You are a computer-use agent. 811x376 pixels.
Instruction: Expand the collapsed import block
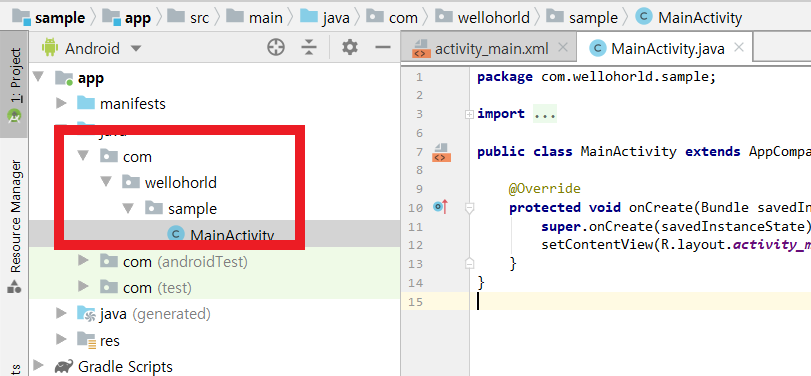pyautogui.click(x=469, y=115)
